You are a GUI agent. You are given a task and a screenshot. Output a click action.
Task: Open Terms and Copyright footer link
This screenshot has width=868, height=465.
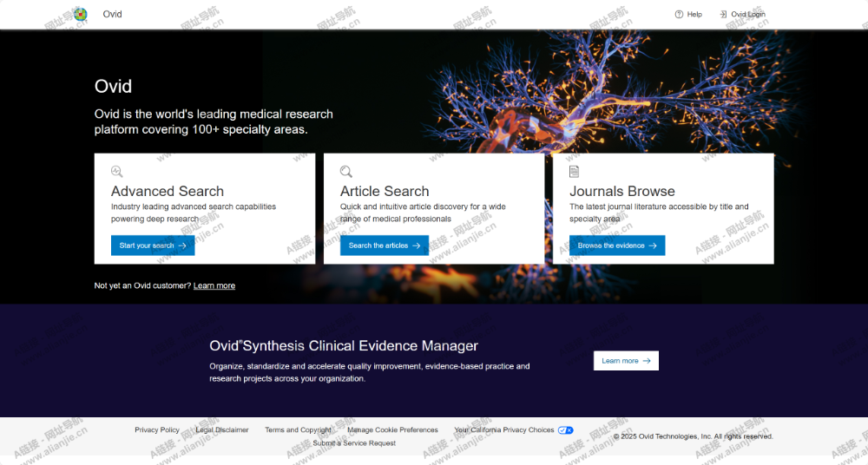(x=298, y=429)
